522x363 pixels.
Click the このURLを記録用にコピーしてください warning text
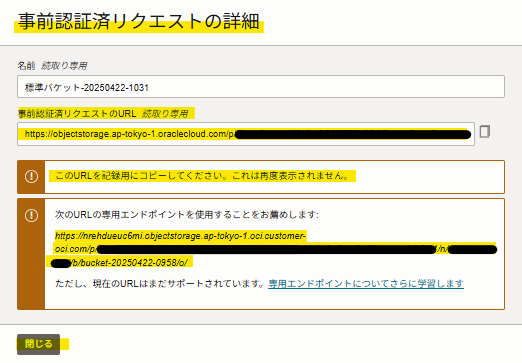point(202,176)
